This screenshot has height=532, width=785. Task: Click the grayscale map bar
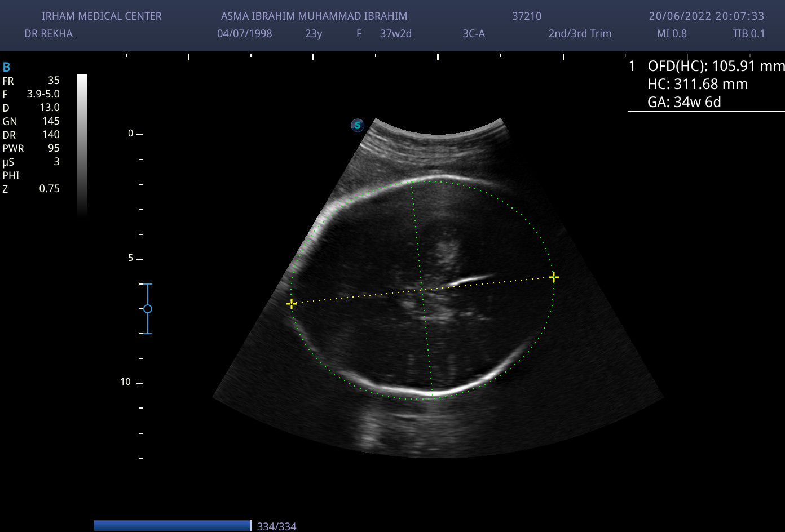[82, 144]
